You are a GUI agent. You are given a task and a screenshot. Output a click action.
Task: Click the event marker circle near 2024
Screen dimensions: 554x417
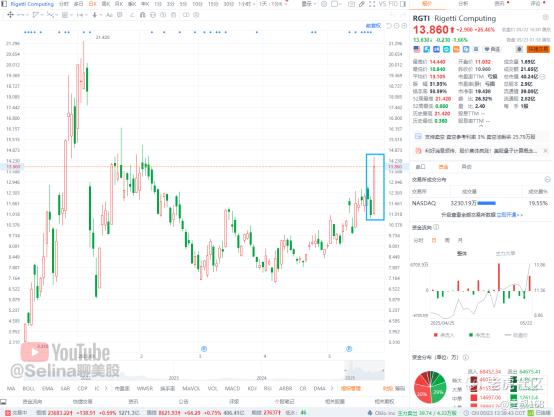point(204,349)
